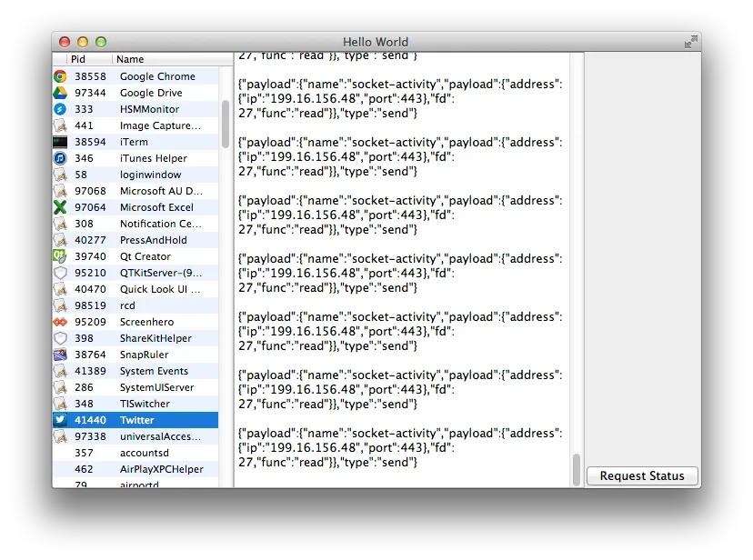753x560 pixels.
Task: Sort by the Name column header
Action: (130, 59)
